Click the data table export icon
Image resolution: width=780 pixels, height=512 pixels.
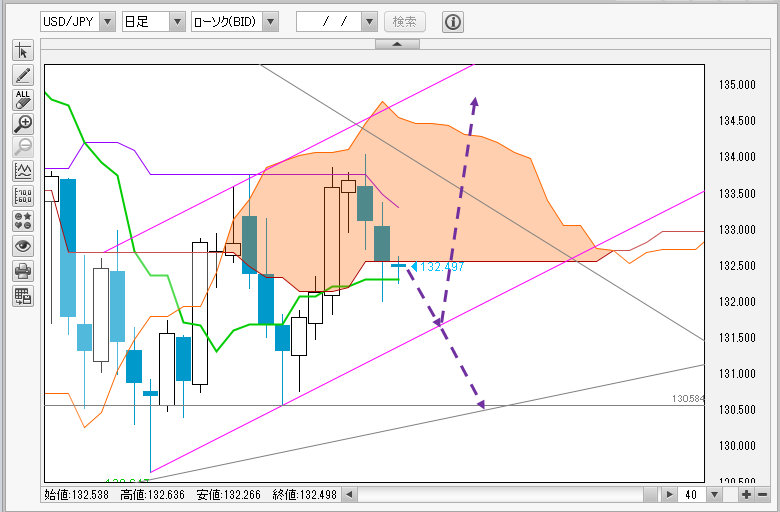click(x=23, y=297)
